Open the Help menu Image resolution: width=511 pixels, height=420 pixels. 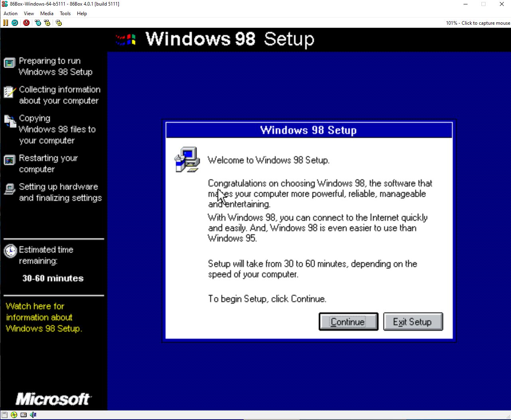tap(82, 13)
